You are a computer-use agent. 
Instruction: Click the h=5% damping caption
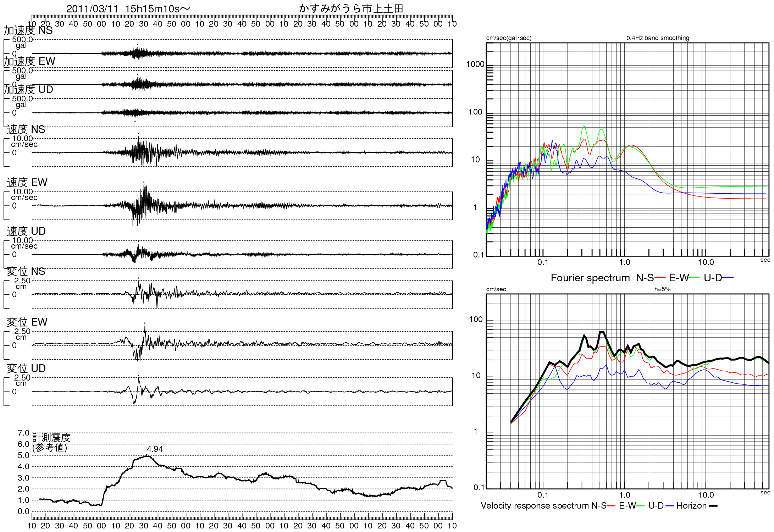(x=663, y=289)
